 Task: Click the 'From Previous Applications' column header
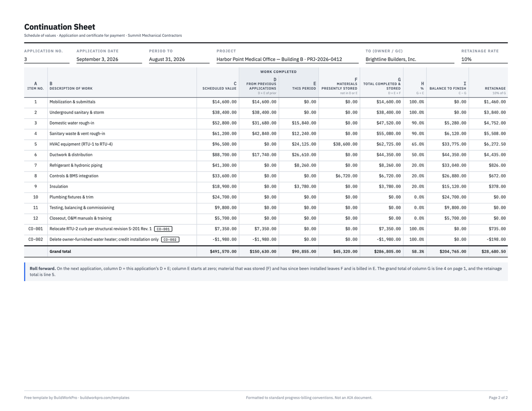pyautogui.click(x=261, y=86)
